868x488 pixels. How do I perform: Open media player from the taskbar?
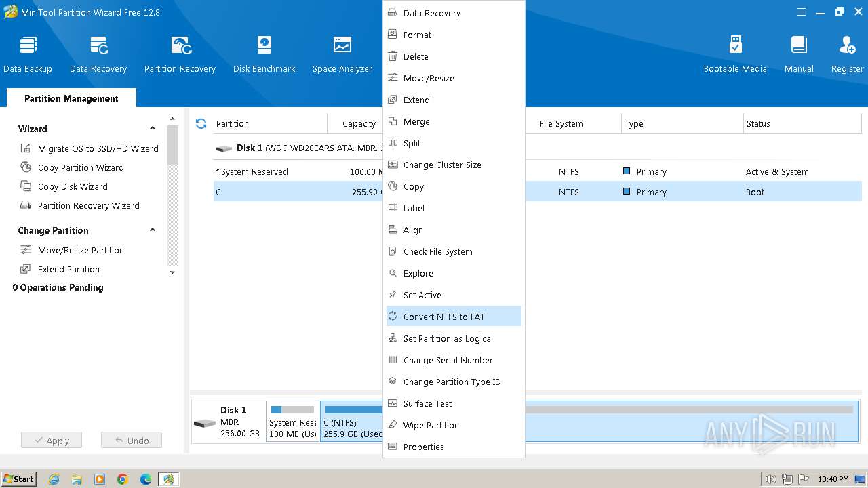(x=100, y=479)
